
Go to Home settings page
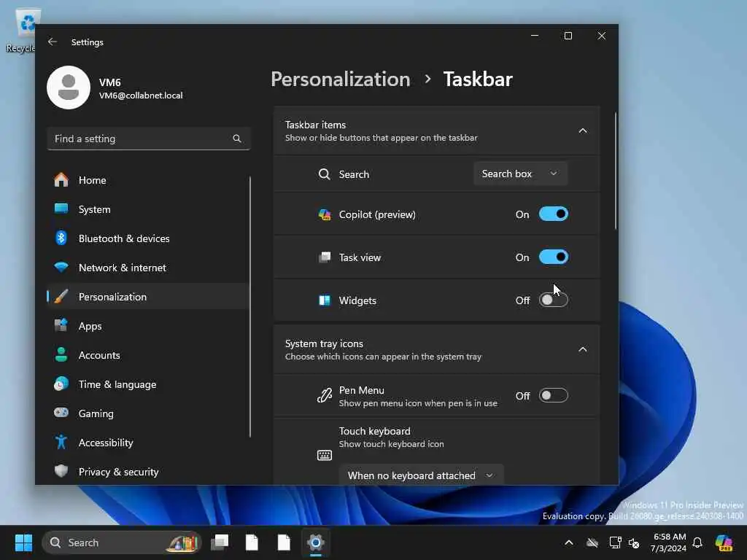coord(147,180)
